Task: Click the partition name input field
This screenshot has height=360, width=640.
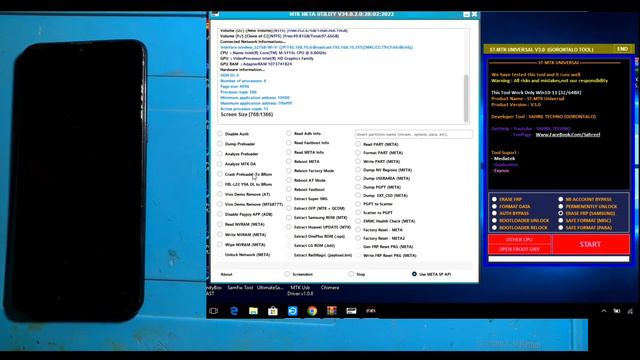Action: pyautogui.click(x=413, y=134)
